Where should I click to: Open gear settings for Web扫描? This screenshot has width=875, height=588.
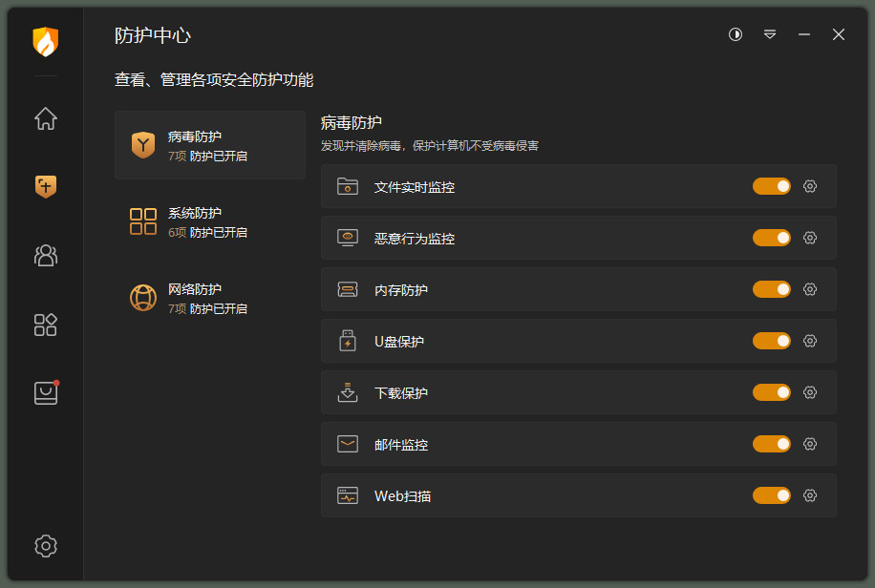pyautogui.click(x=810, y=495)
